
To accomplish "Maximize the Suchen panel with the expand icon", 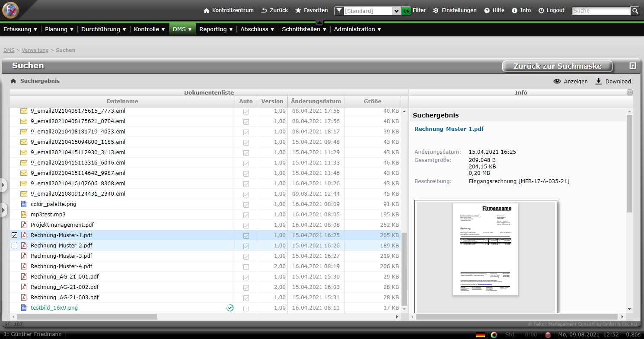I will (x=633, y=66).
